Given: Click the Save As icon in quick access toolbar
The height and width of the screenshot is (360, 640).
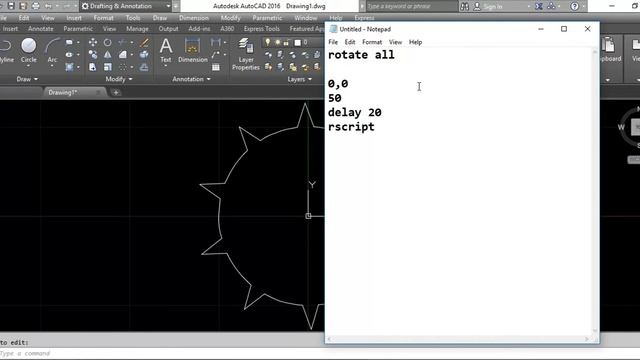Looking at the screenshot, I should pos(23,6).
